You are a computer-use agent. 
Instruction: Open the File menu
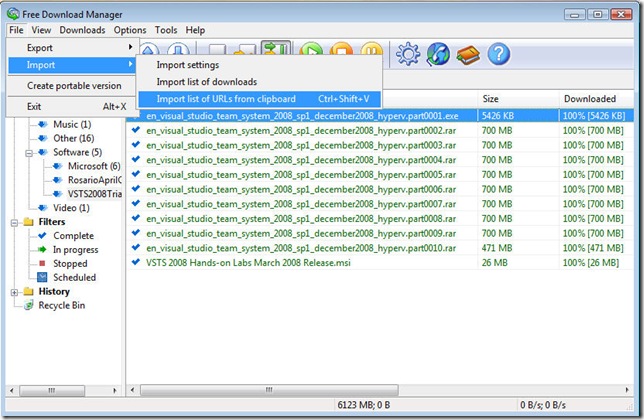click(16, 30)
